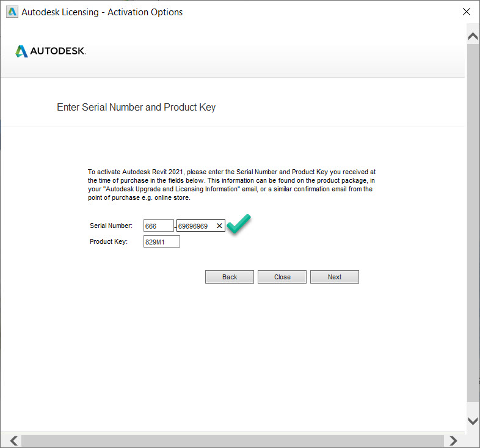Click the horizontal scrollbar right arrow
The height and width of the screenshot is (448, 480).
[453, 440]
